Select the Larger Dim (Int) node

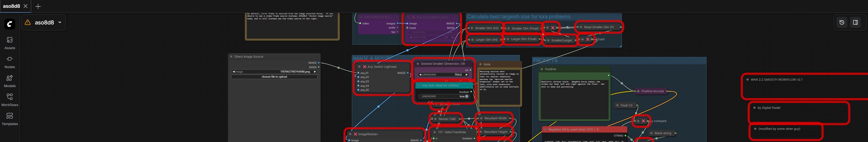485,40
